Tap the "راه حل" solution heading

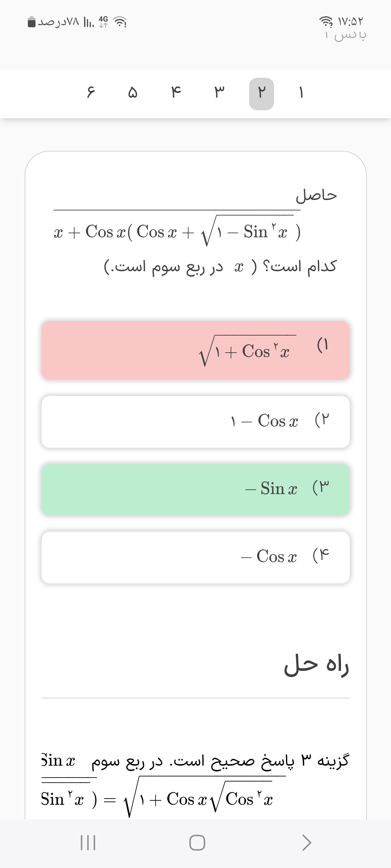[316, 666]
